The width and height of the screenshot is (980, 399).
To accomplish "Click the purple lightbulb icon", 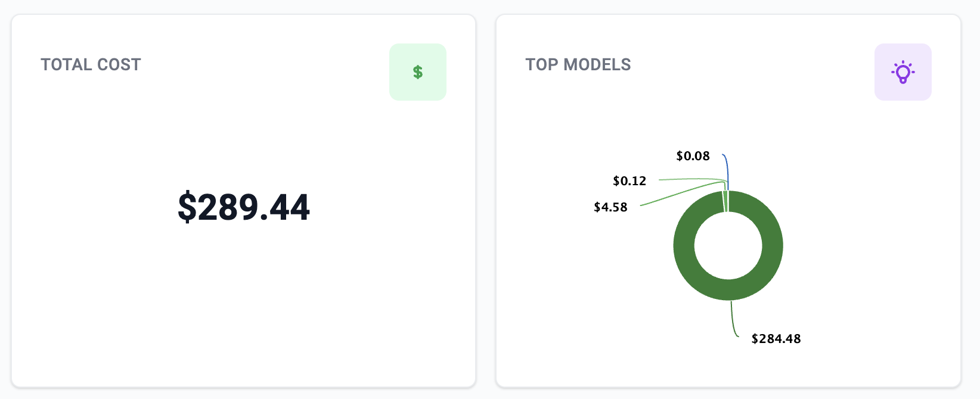I will pos(903,72).
